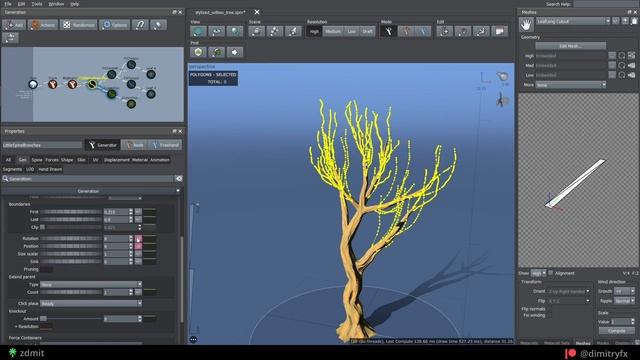The image size is (640, 360).
Task: Open Generation Options gear button
Action: [115, 25]
